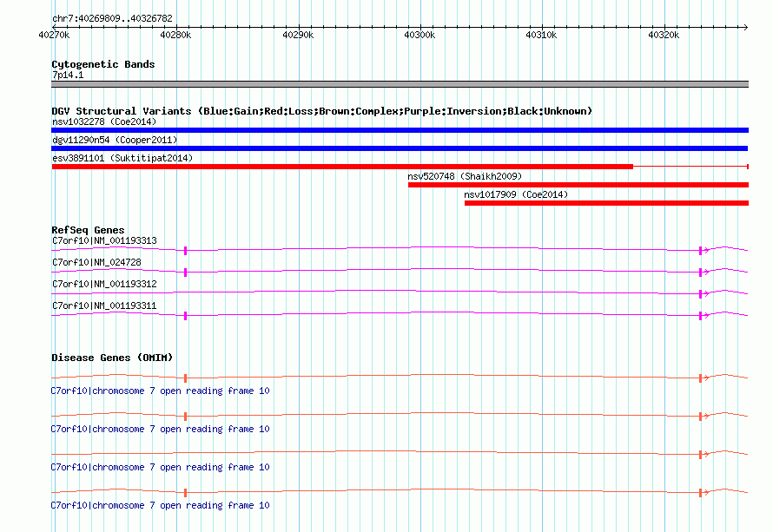Click the 40280k ruler tick label
Image resolution: width=773 pixels, height=532 pixels.
click(x=176, y=35)
